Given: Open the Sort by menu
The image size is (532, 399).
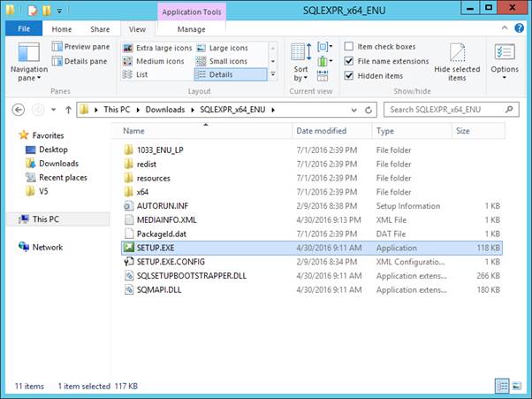Looking at the screenshot, I should pos(301,62).
